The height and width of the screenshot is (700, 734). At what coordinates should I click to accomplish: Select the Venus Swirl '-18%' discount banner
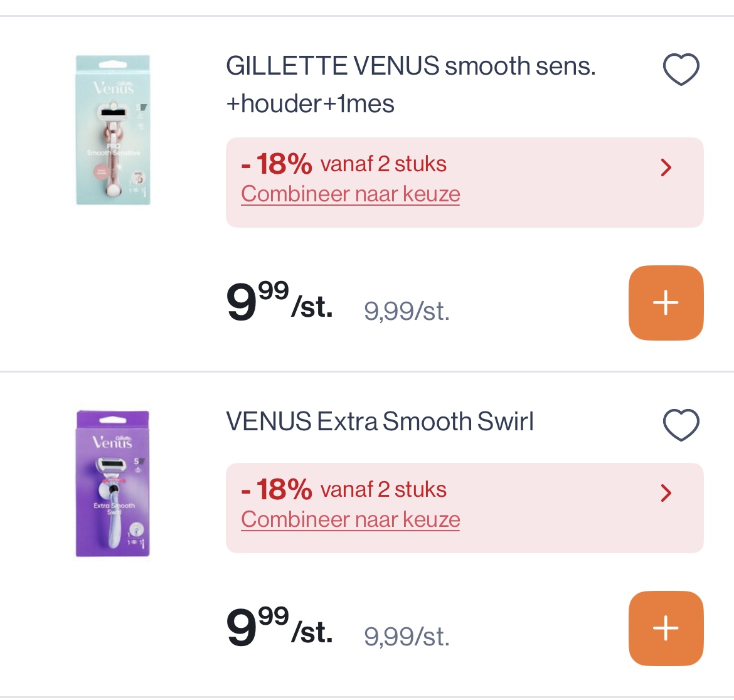pos(344,489)
